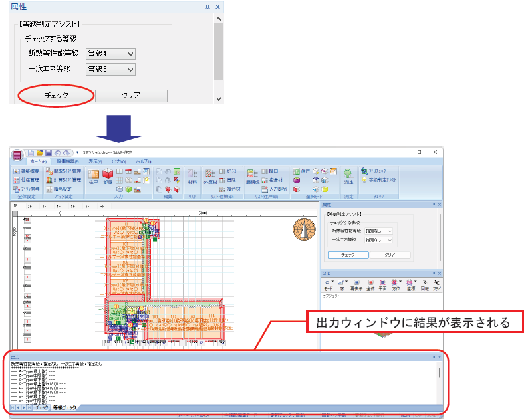Open the 外皮材 list
The image size is (526, 420).
tap(210, 177)
